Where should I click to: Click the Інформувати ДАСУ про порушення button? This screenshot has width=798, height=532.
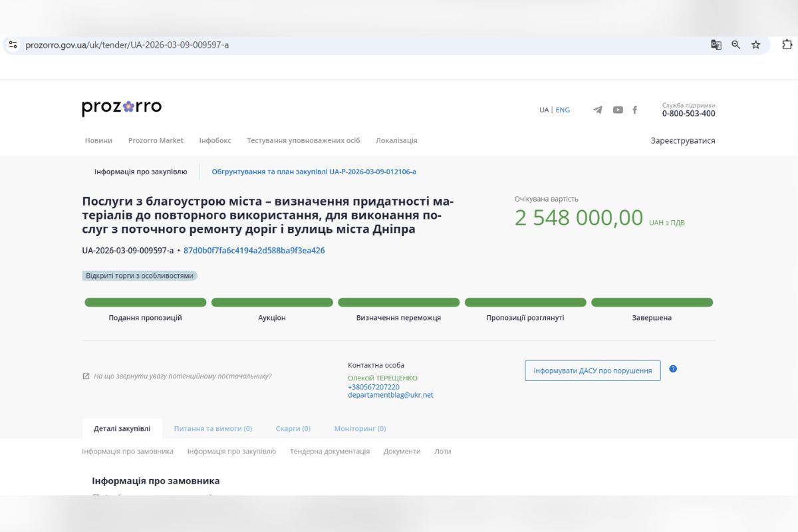(592, 370)
